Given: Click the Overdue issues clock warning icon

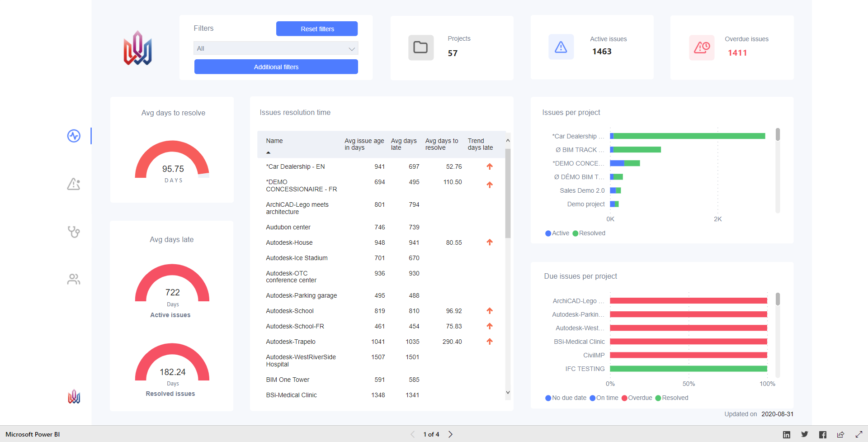Looking at the screenshot, I should (x=702, y=47).
